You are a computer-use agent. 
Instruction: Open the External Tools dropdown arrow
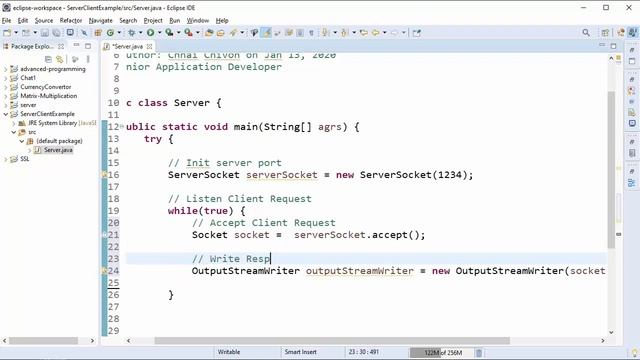pos(198,33)
